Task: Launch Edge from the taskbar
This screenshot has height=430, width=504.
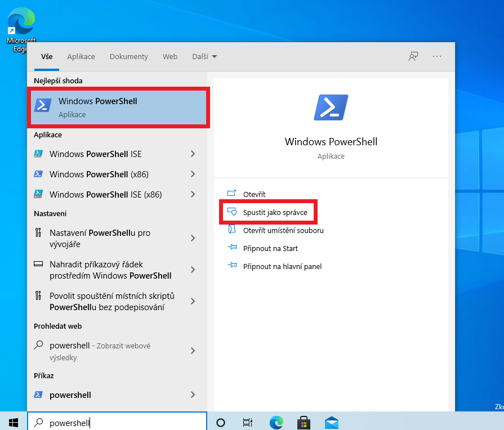Action: click(x=276, y=422)
